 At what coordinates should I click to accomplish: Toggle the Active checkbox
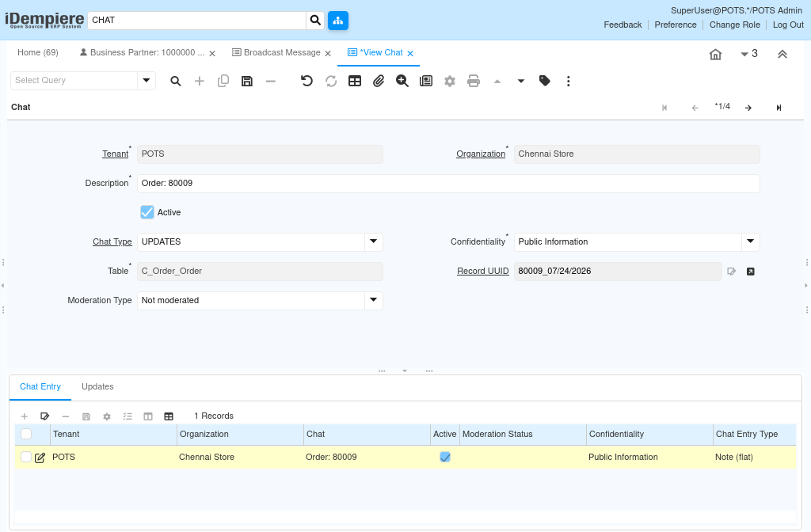(x=147, y=212)
